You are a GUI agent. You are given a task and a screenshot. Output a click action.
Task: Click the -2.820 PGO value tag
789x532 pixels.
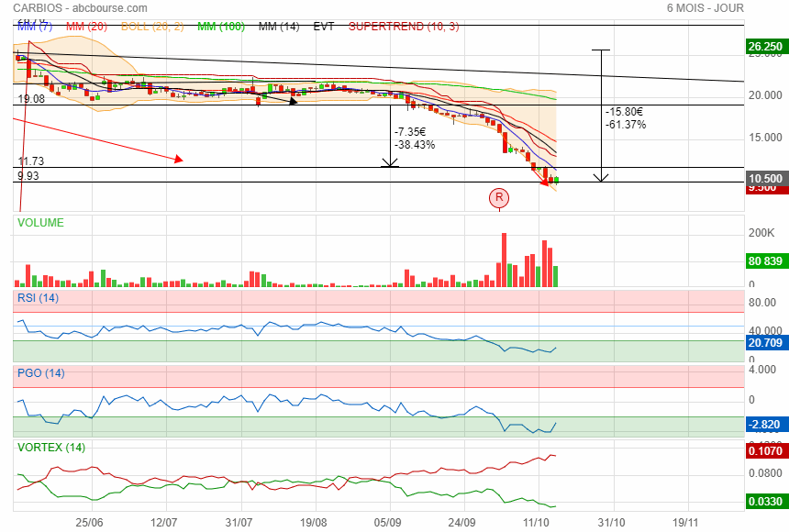765,425
